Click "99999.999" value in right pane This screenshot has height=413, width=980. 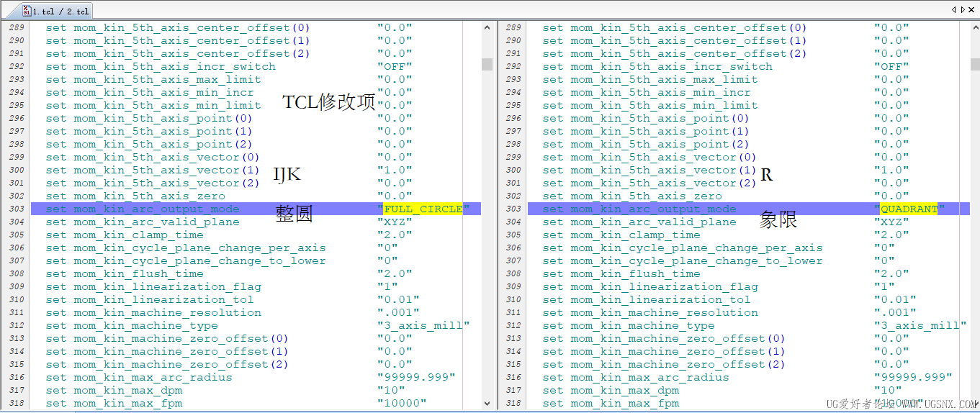913,378
